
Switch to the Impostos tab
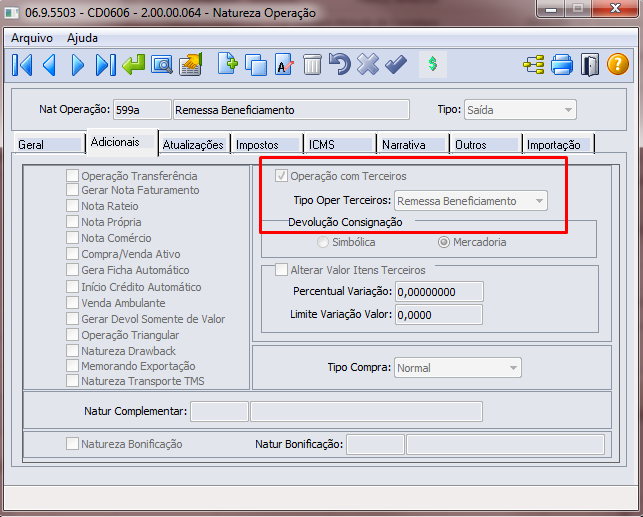pos(267,144)
